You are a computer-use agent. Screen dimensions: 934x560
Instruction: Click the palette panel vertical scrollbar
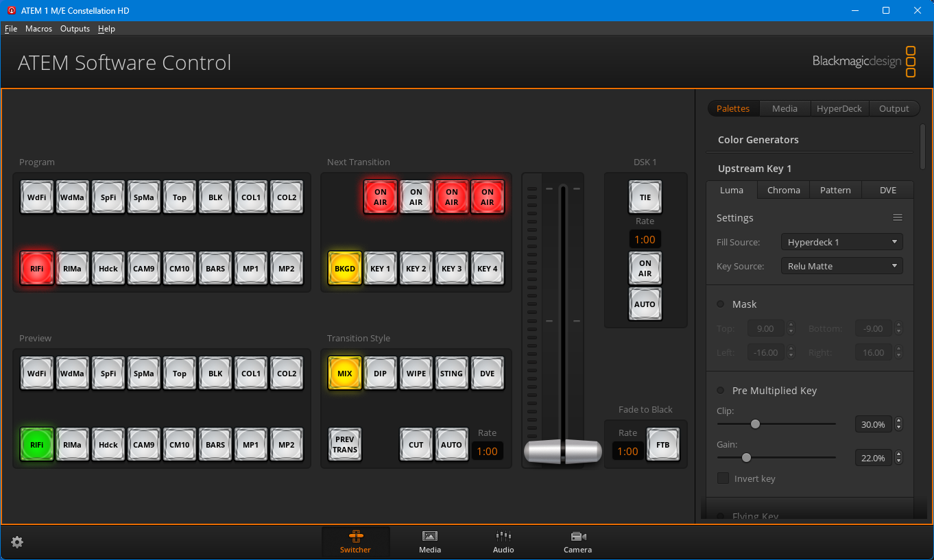(x=922, y=146)
